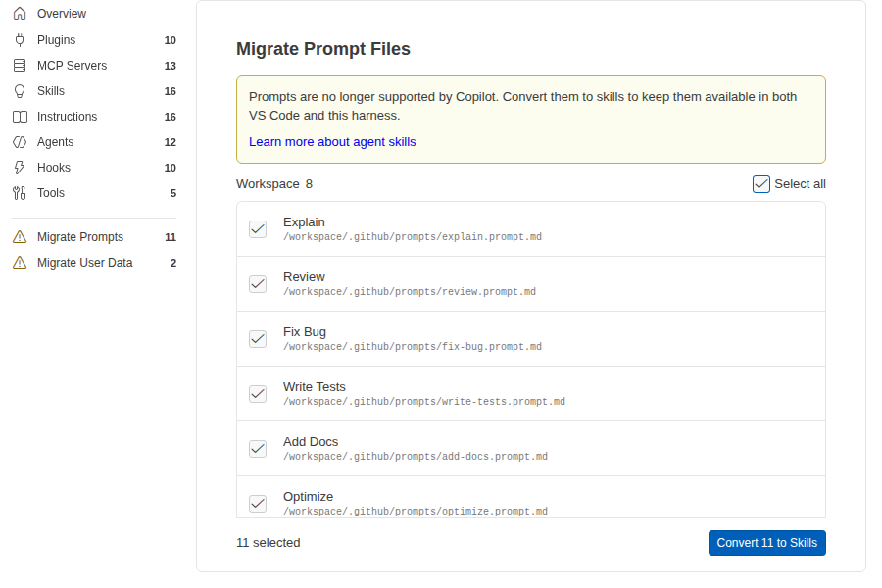Toggle the Select all checkbox
882x588 pixels.
coord(761,184)
